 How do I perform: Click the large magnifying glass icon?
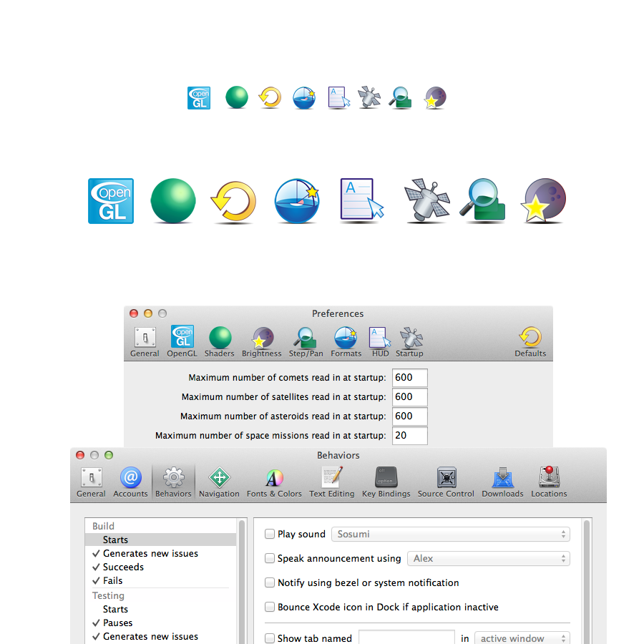point(482,200)
